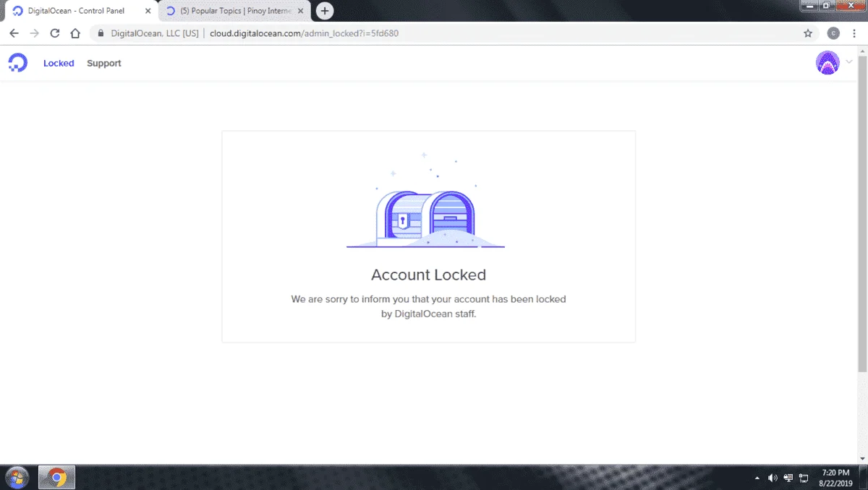This screenshot has height=490, width=868.
Task: Switch to DigitalOcean - Control Panel tab
Action: click(81, 11)
